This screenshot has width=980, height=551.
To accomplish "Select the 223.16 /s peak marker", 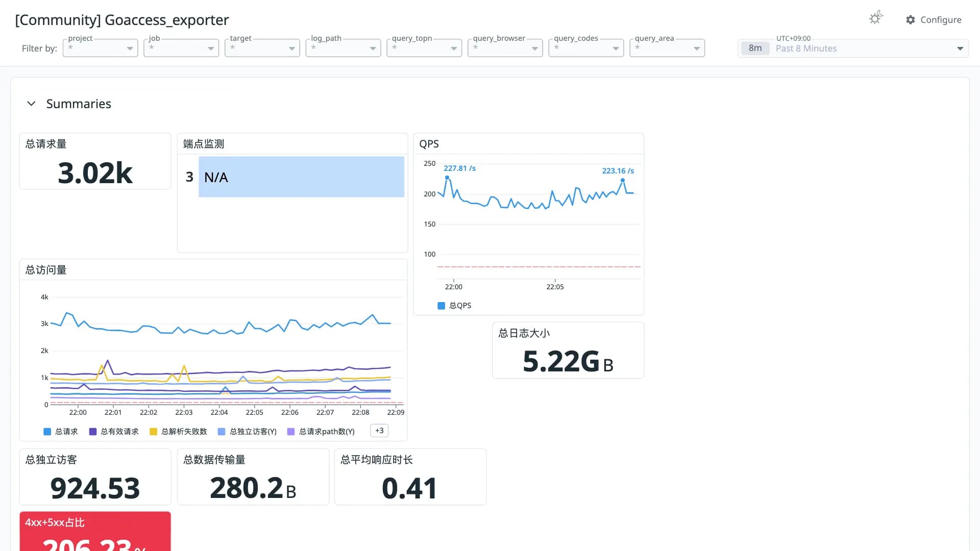I will 622,180.
